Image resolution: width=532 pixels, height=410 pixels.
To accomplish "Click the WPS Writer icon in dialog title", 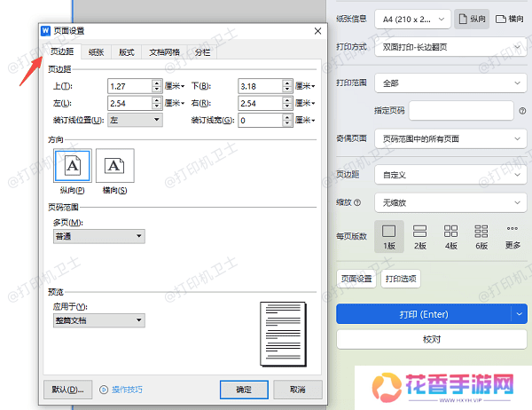I will [45, 31].
